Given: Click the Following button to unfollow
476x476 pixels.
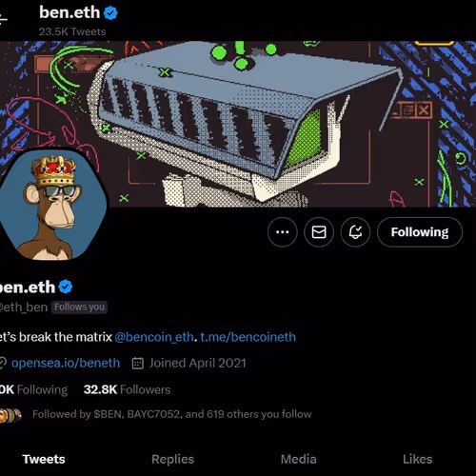Looking at the screenshot, I should click(420, 232).
